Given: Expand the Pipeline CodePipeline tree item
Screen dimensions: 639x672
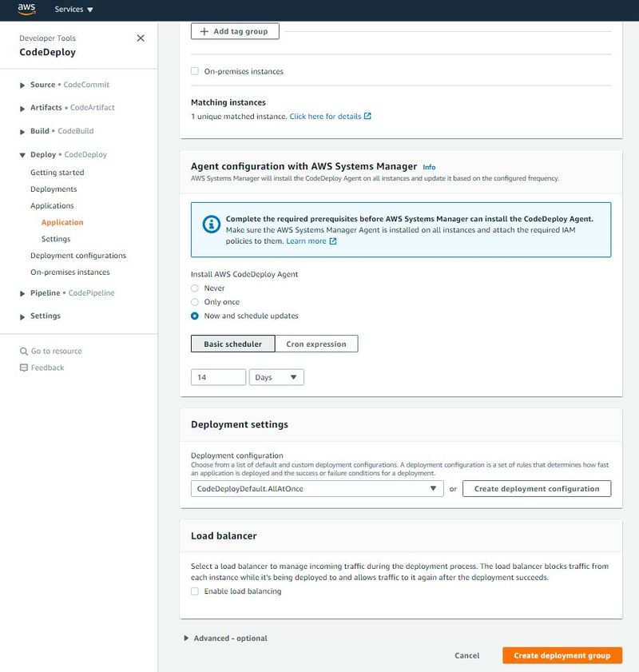Looking at the screenshot, I should pos(22,293).
